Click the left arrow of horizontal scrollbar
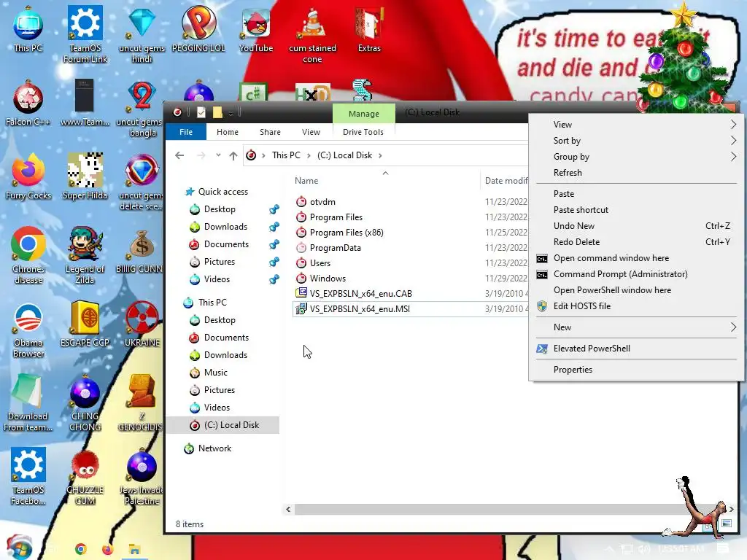747x560 pixels. pyautogui.click(x=288, y=509)
